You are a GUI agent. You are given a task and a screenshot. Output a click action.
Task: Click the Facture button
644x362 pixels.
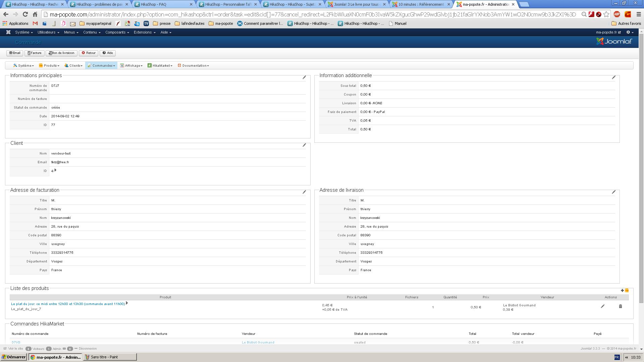click(35, 53)
